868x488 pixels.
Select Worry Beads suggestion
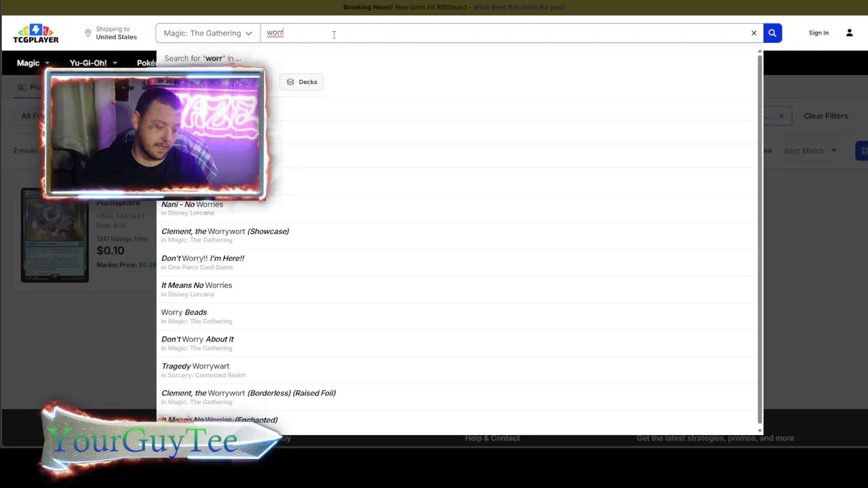(456, 317)
